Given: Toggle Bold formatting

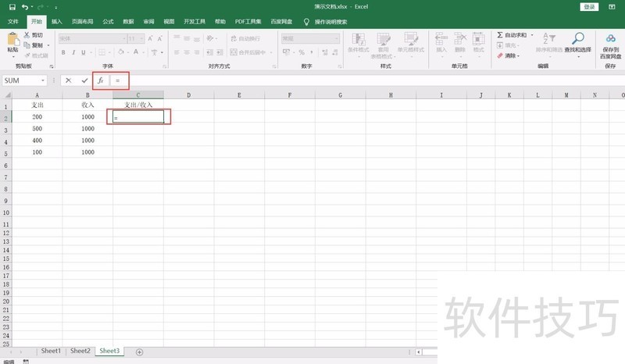Looking at the screenshot, I should [63, 52].
